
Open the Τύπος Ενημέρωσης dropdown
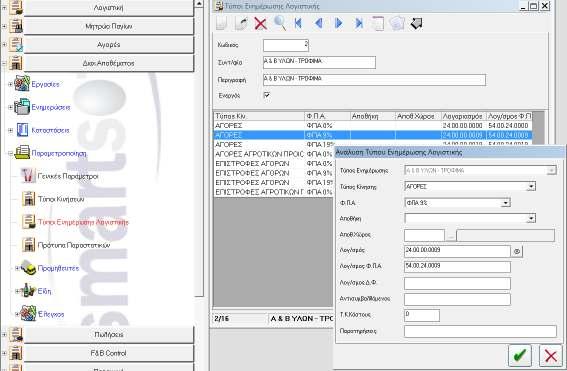pyautogui.click(x=551, y=170)
